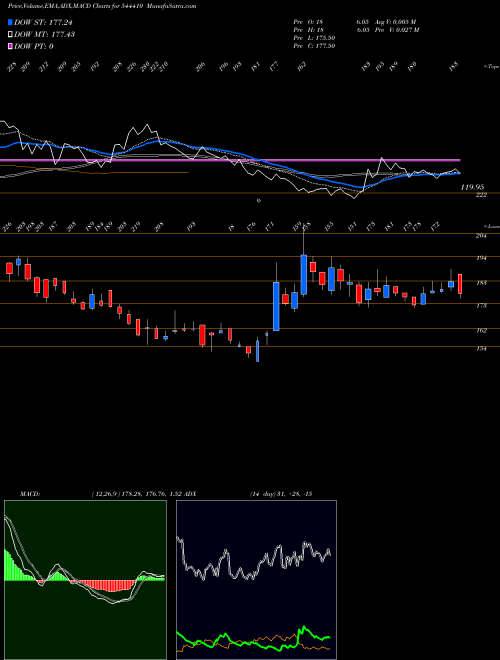Select the 'DOW ST: 177.24' legend text

44,22
